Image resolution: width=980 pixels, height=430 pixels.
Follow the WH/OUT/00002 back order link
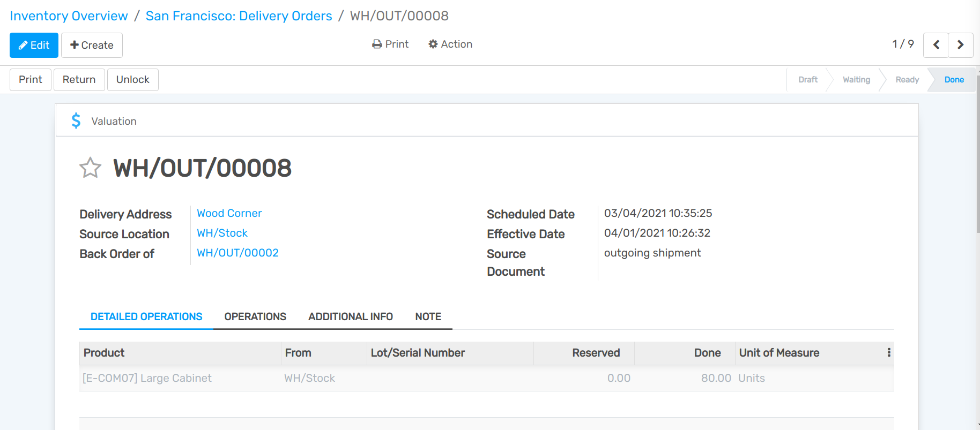pos(237,253)
